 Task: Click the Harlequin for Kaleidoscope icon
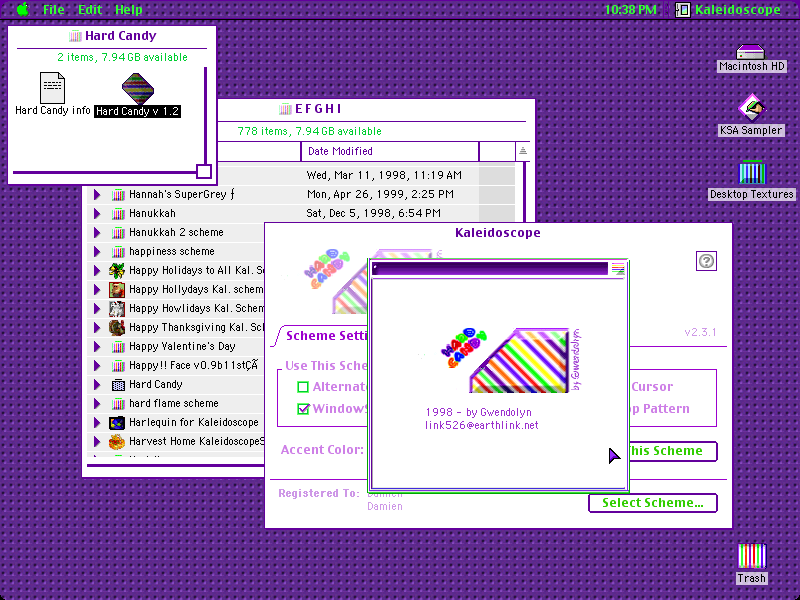[117, 422]
